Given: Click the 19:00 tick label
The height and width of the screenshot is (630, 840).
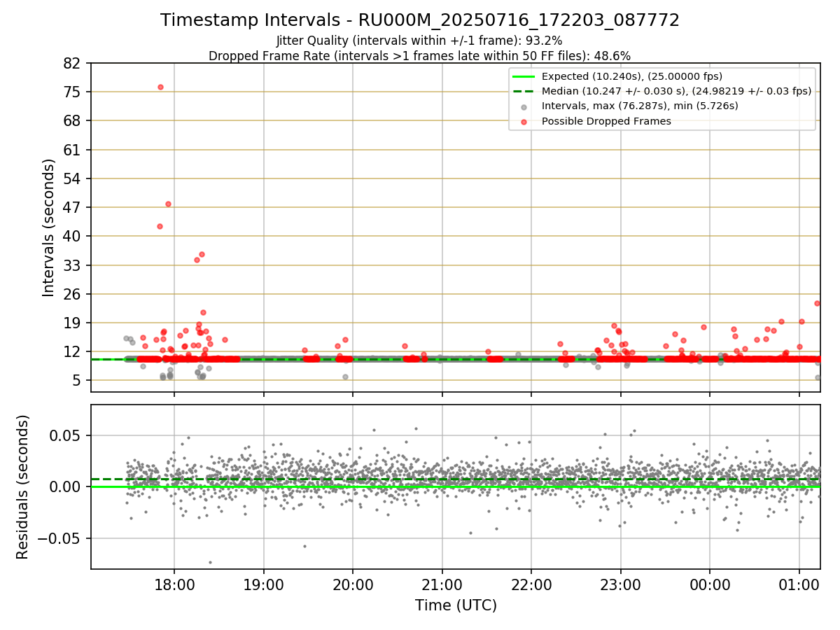Looking at the screenshot, I should (264, 584).
